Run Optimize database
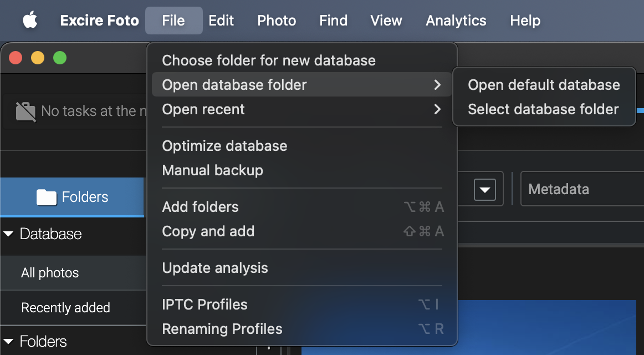The width and height of the screenshot is (644, 355). [302, 146]
